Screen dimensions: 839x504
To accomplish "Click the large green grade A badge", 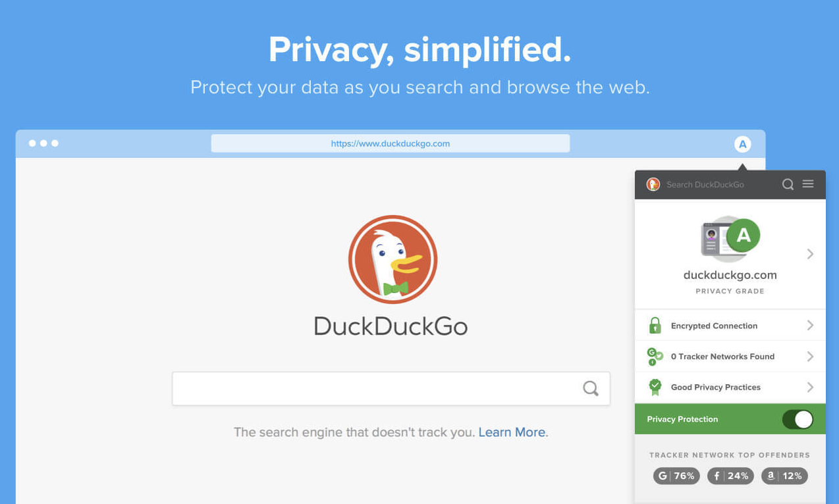I will [744, 236].
